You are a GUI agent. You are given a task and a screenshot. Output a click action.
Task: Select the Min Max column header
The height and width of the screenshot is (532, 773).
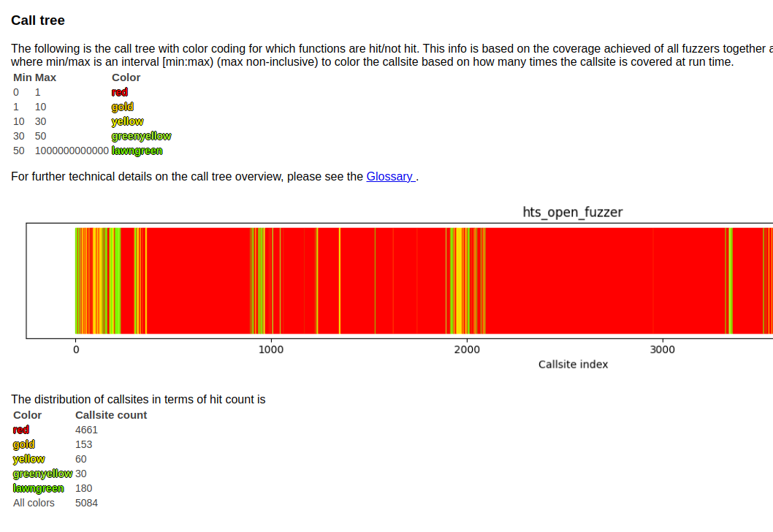(x=34, y=77)
